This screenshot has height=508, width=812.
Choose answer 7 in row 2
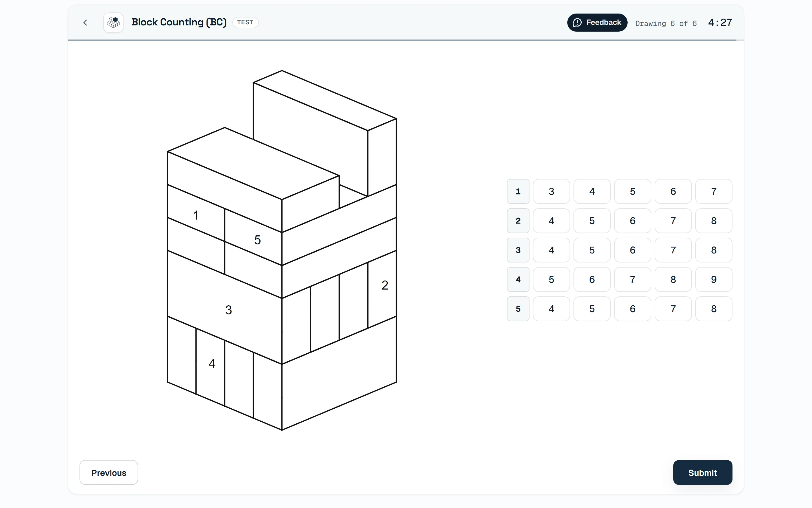pos(673,221)
